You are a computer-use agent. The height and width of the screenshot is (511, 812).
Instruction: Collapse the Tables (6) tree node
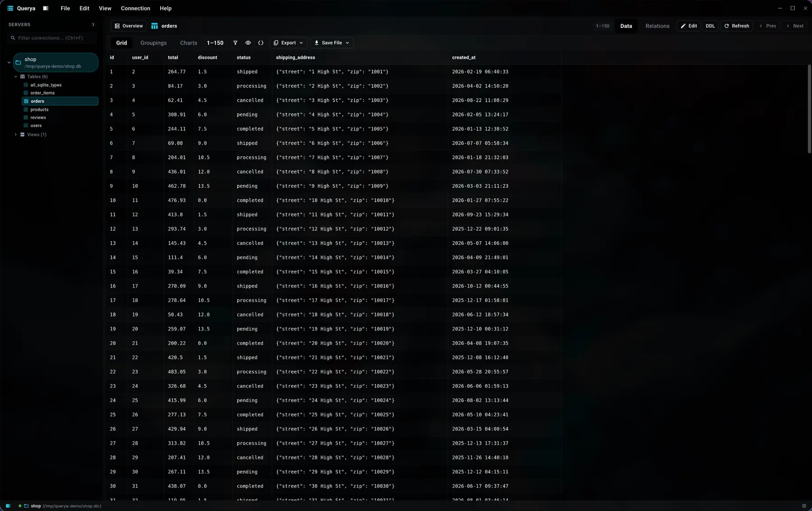point(16,77)
